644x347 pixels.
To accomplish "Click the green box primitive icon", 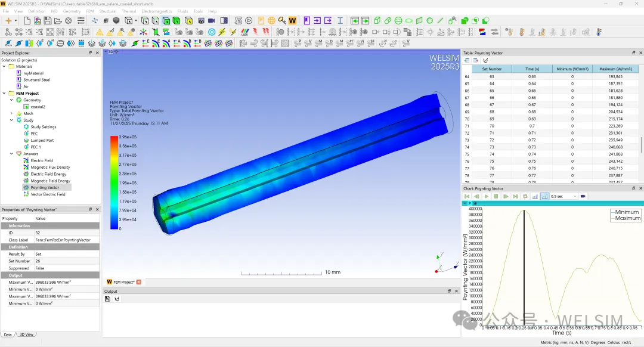I will [377, 20].
